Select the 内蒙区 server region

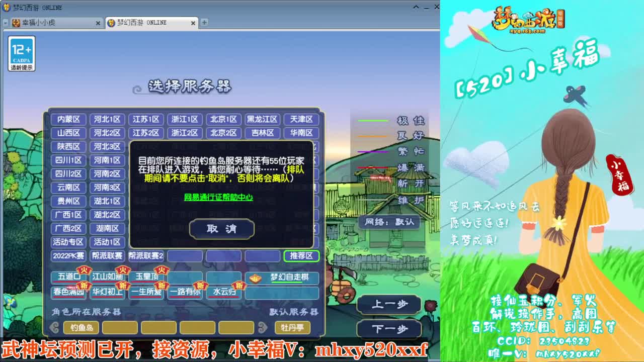pos(68,119)
